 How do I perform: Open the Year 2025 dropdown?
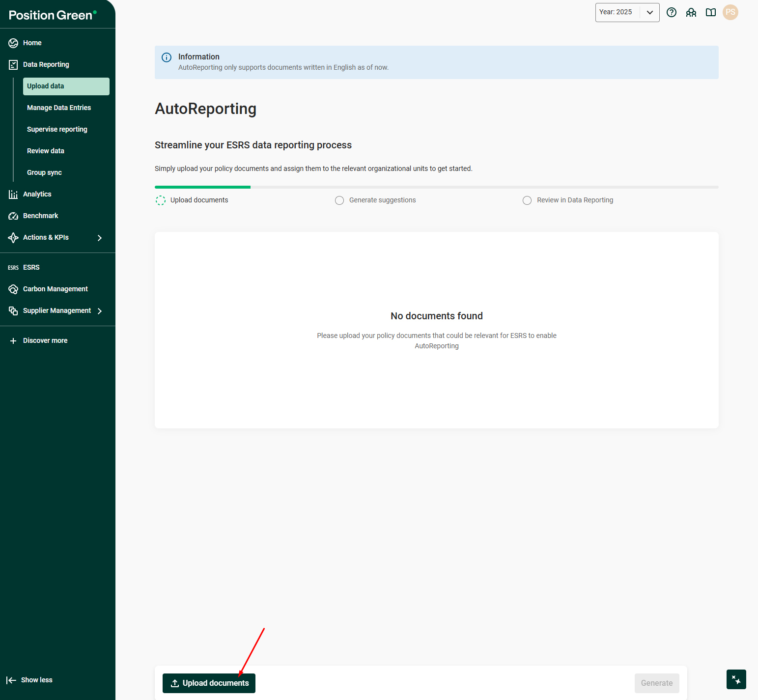pos(627,12)
